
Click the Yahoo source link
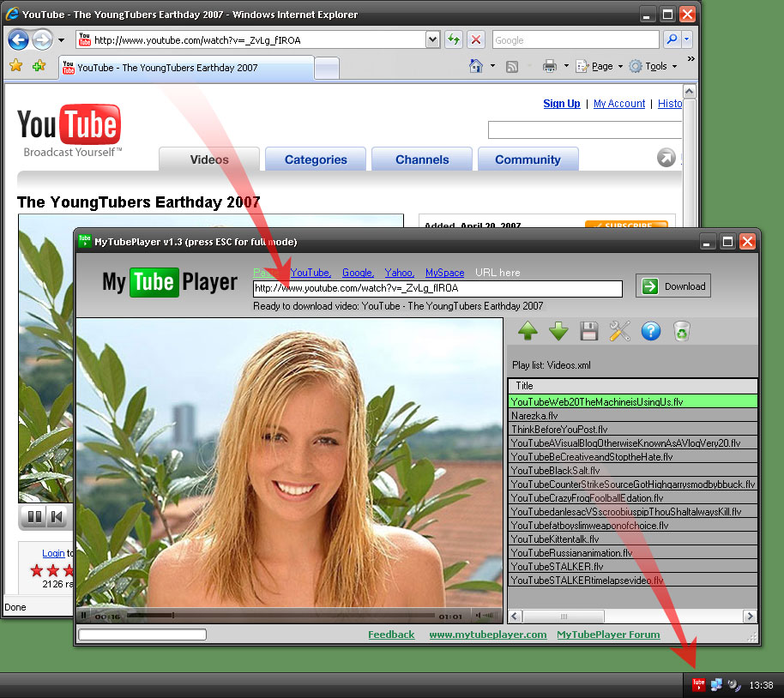click(x=399, y=273)
